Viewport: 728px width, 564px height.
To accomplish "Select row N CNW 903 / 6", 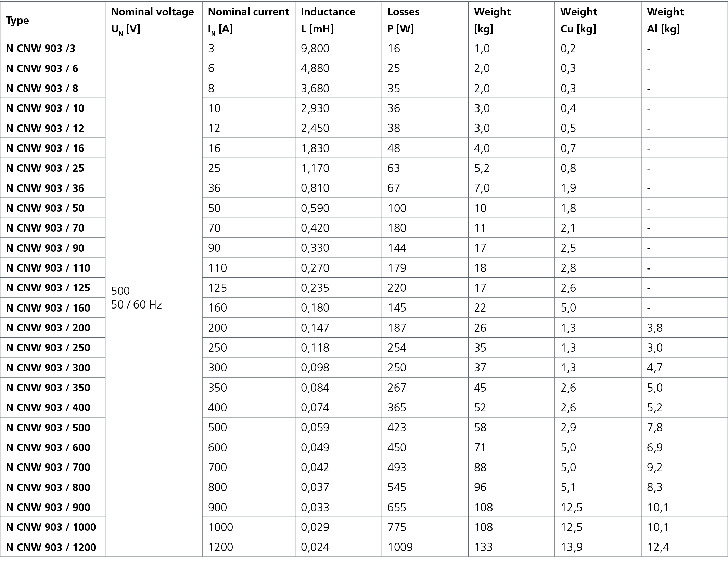I will pyautogui.click(x=364, y=68).
